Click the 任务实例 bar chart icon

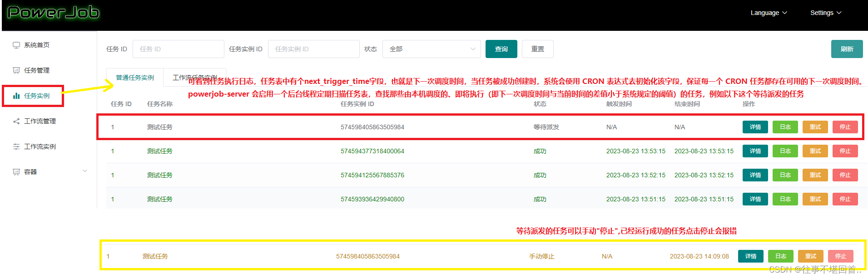(x=16, y=96)
